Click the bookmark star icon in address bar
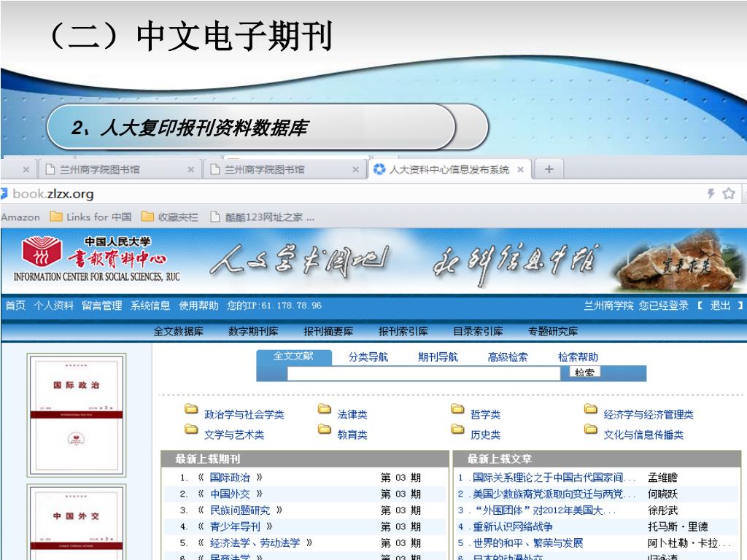The height and width of the screenshot is (560, 747). click(729, 193)
